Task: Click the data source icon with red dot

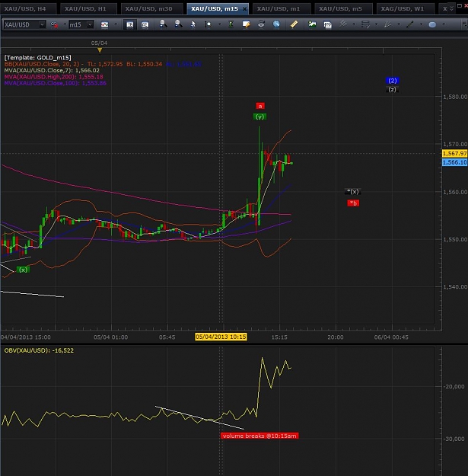Action: click(x=54, y=24)
